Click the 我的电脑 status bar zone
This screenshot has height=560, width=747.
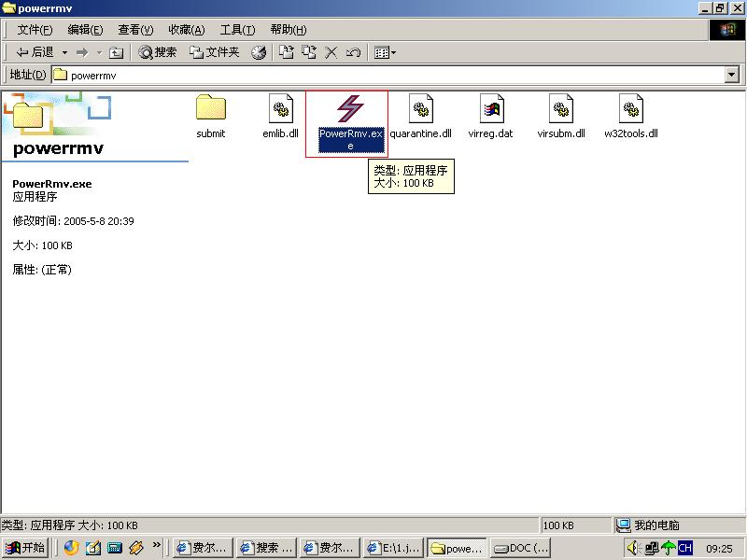click(679, 525)
